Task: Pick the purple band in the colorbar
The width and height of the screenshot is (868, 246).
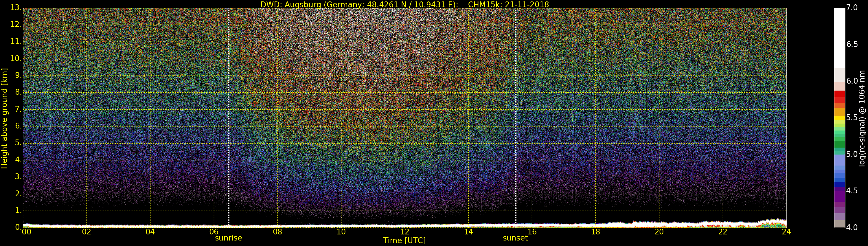Action: coord(839,195)
